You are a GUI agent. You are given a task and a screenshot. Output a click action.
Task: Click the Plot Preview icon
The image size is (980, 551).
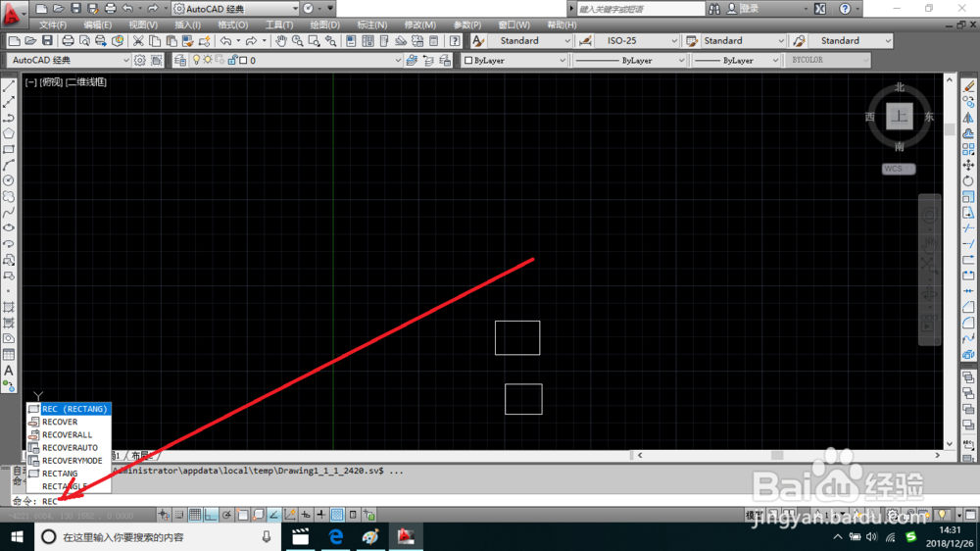[83, 41]
